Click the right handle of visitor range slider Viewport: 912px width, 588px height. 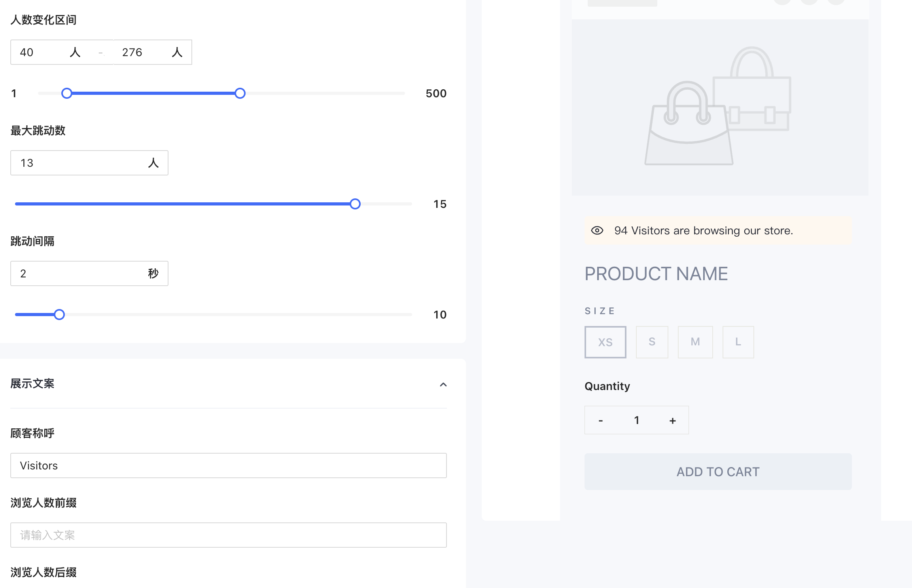[x=240, y=93]
